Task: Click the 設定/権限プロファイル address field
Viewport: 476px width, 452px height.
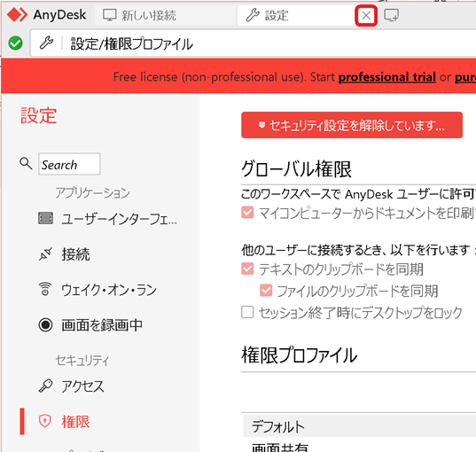Action: pyautogui.click(x=254, y=43)
